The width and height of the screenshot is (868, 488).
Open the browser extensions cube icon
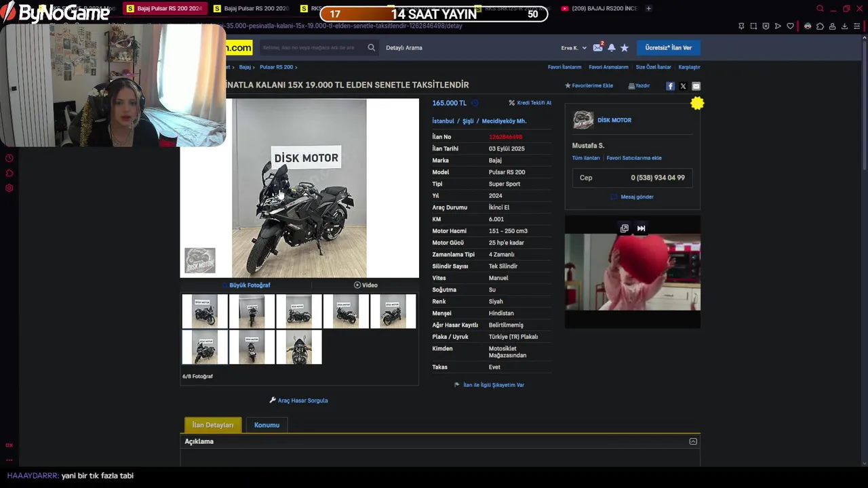tap(820, 26)
